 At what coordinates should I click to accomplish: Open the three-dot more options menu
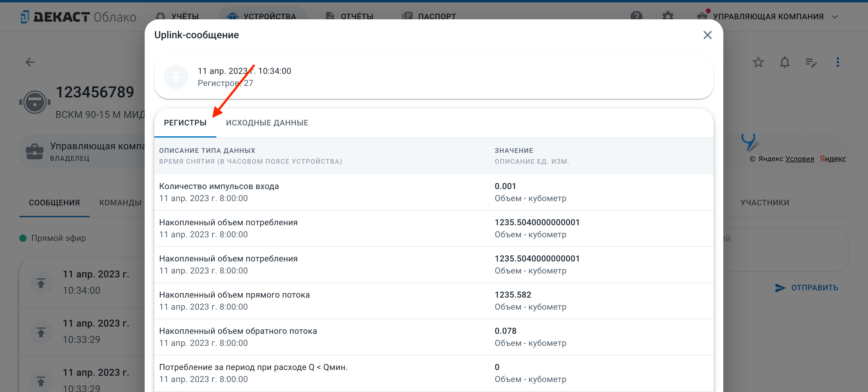coord(838,62)
